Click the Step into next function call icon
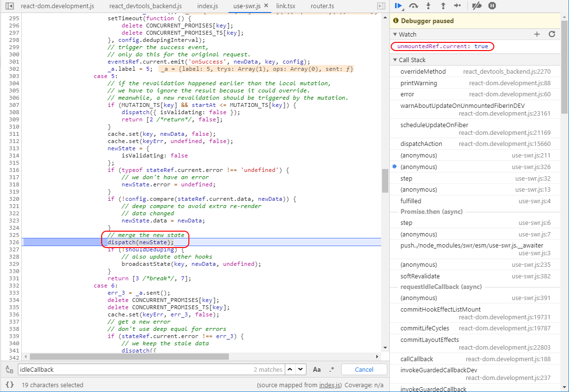 (x=429, y=6)
